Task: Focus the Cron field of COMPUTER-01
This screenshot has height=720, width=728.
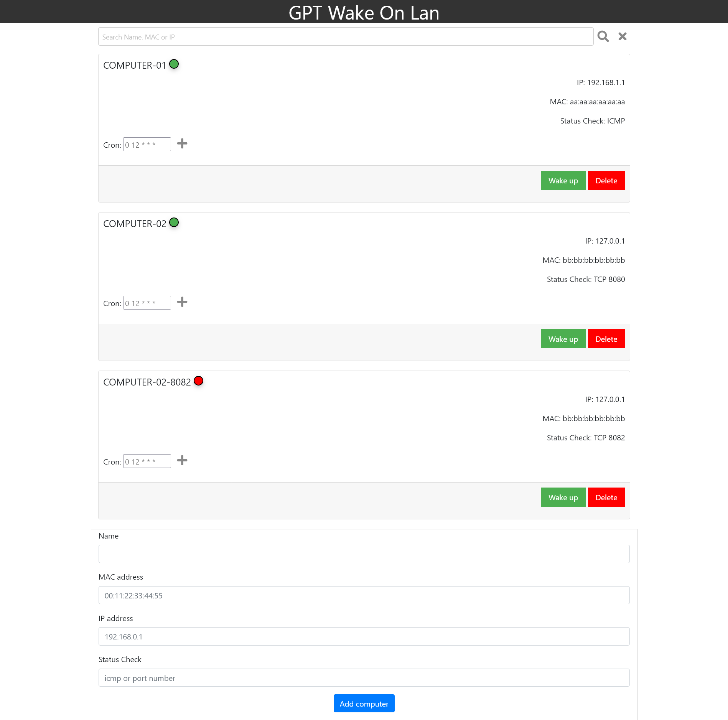Action: click(x=147, y=145)
